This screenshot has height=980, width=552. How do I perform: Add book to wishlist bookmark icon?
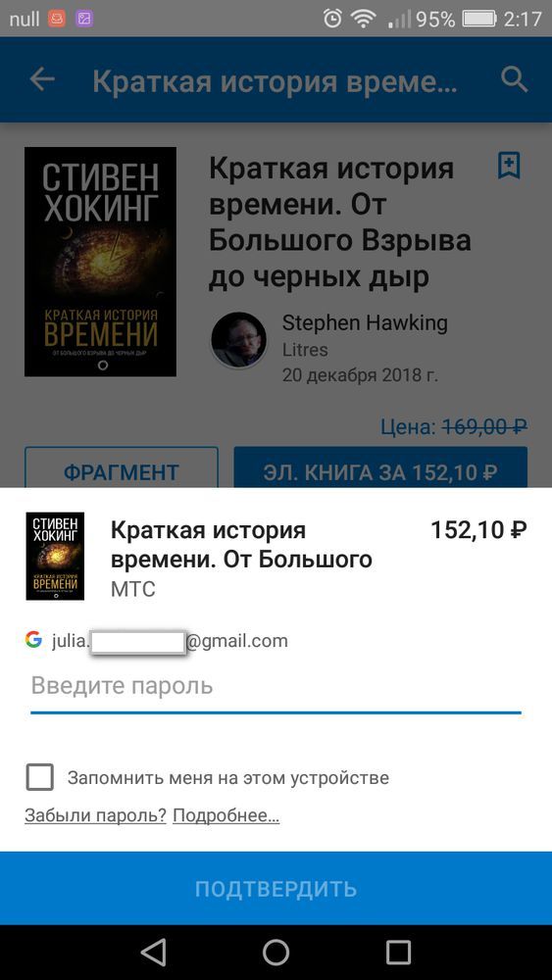tap(509, 166)
